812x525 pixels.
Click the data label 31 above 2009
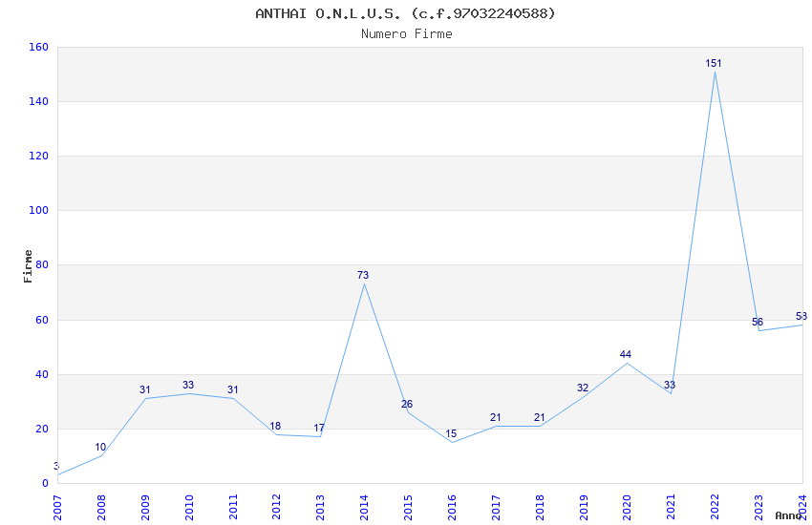(x=145, y=390)
